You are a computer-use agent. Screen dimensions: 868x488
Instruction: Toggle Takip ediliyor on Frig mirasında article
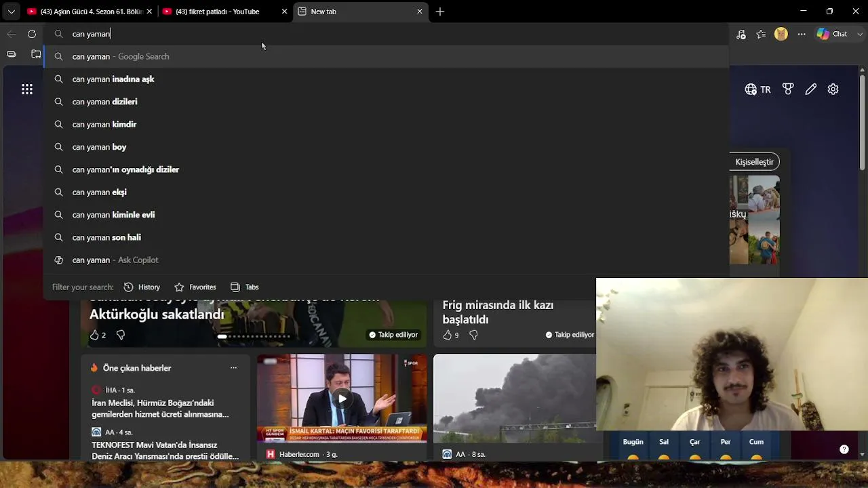coord(570,335)
